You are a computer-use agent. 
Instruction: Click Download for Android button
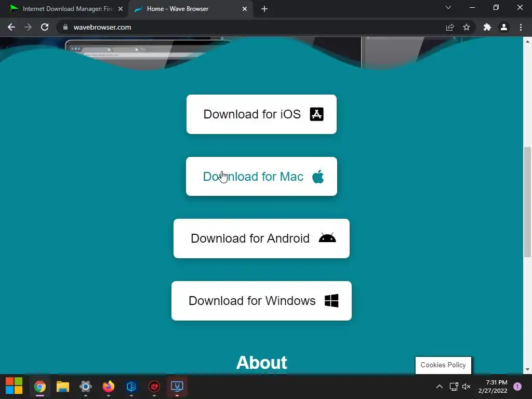262,238
